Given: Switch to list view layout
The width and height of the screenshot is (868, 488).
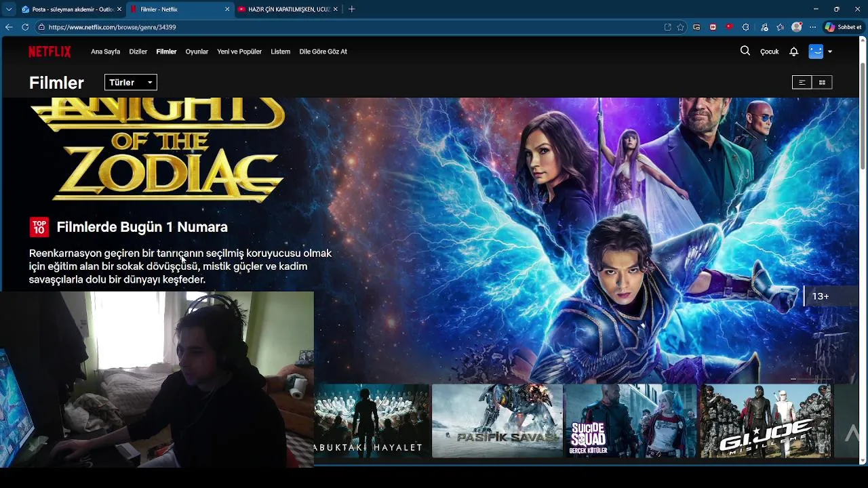Looking at the screenshot, I should tap(802, 82).
